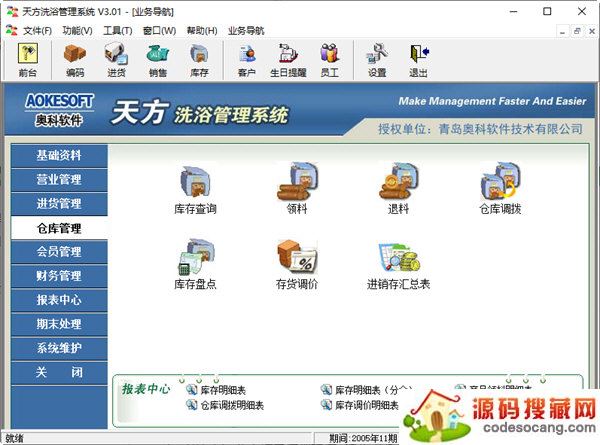Select 财务管理 in the sidebar
This screenshot has width=600, height=445.
pyautogui.click(x=59, y=276)
